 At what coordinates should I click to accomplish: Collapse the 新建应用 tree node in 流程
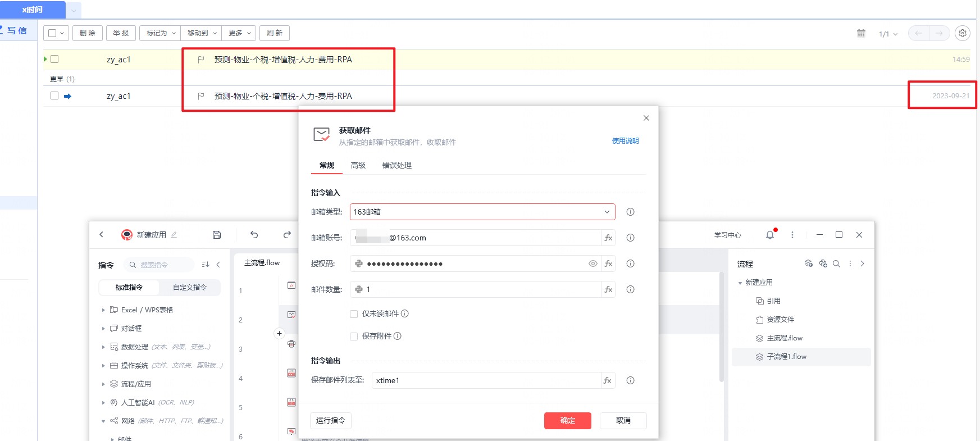click(740, 283)
